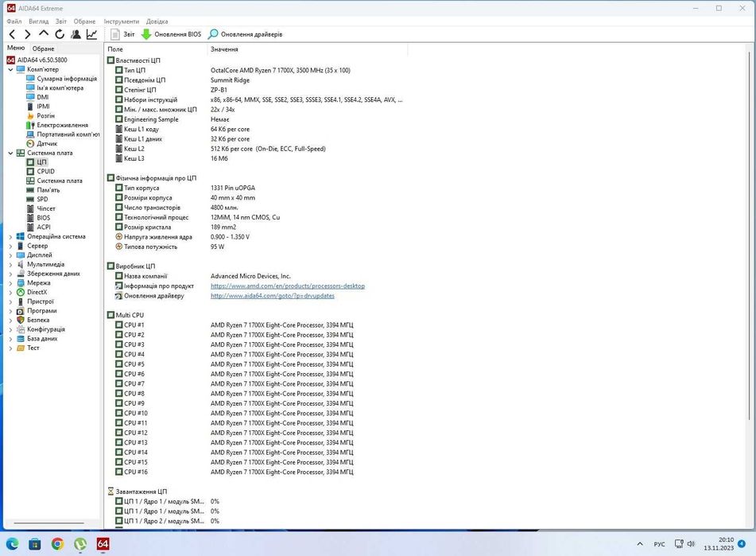Image resolution: width=756 pixels, height=556 pixels.
Task: Expand the Мережа tree node
Action: tap(10, 283)
